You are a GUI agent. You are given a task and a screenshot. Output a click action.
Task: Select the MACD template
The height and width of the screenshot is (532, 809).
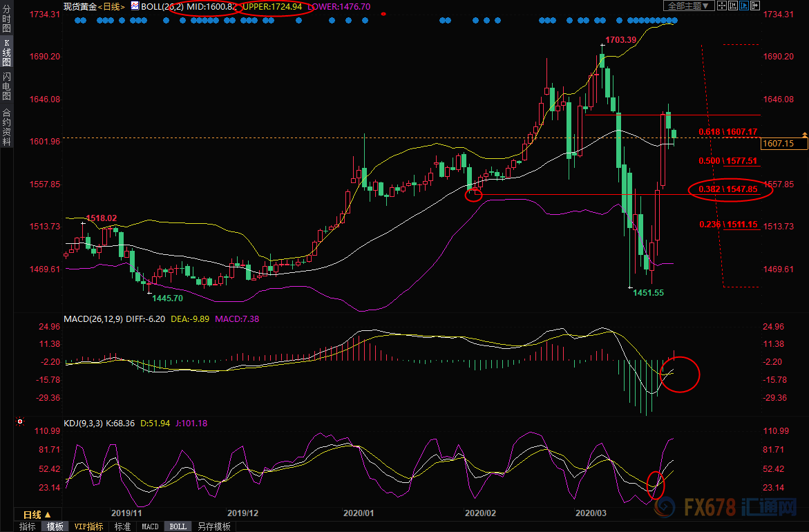coord(150,526)
